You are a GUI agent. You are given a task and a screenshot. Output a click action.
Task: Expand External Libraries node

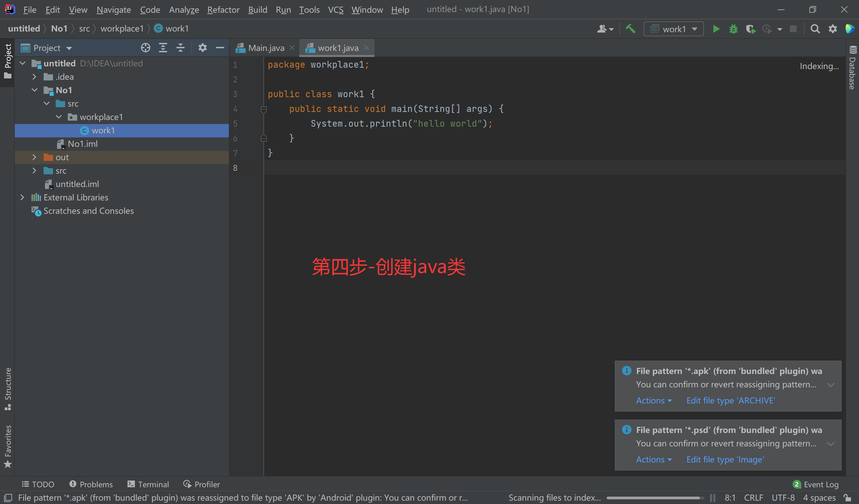(22, 197)
